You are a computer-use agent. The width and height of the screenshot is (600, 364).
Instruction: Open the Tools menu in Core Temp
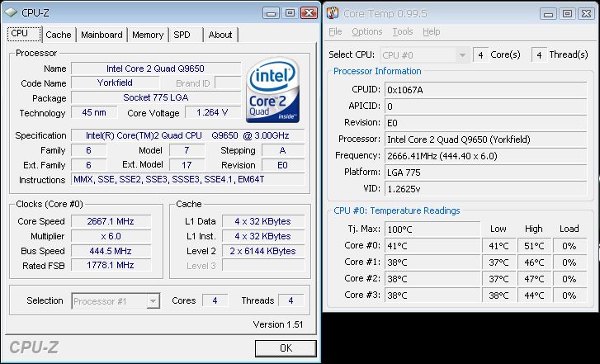pos(403,31)
